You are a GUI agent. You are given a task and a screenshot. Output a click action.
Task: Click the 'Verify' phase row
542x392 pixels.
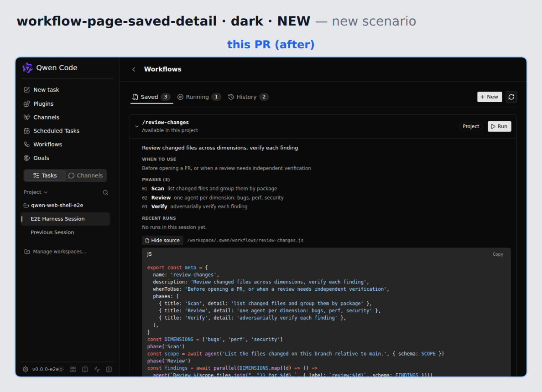(195, 206)
